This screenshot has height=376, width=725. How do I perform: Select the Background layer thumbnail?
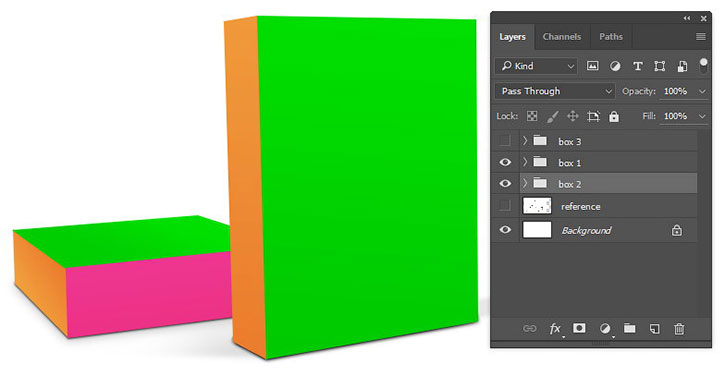[537, 229]
